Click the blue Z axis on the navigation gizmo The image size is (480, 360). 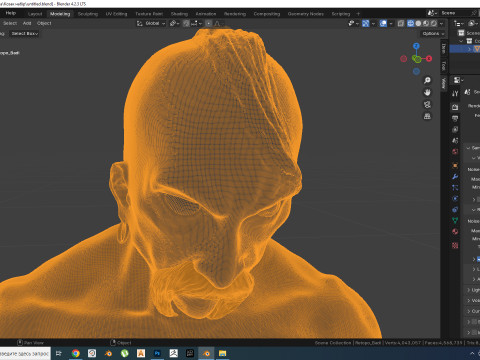(x=416, y=46)
